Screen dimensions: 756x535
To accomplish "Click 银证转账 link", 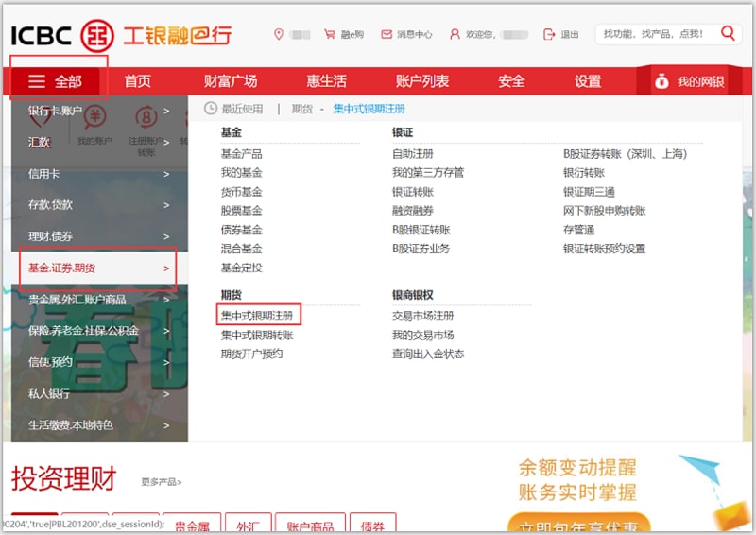I will coord(412,192).
